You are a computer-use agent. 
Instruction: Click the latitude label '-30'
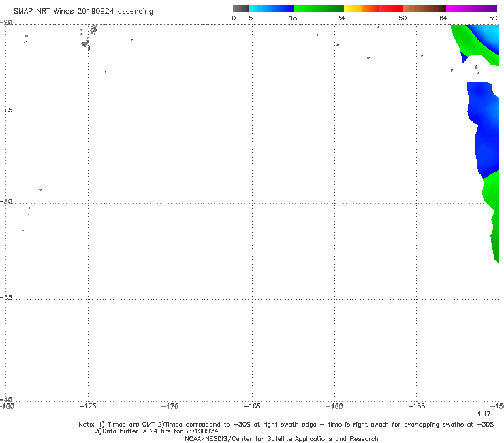click(6, 201)
